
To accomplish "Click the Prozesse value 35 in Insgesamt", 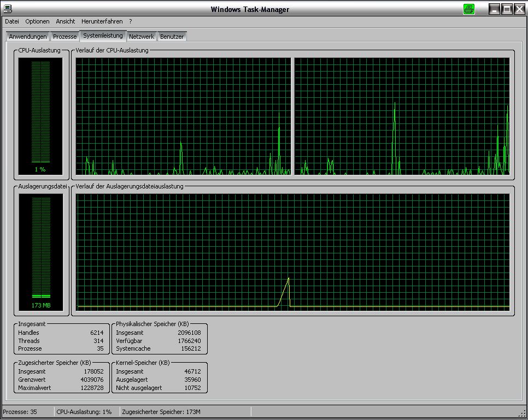I will click(100, 348).
